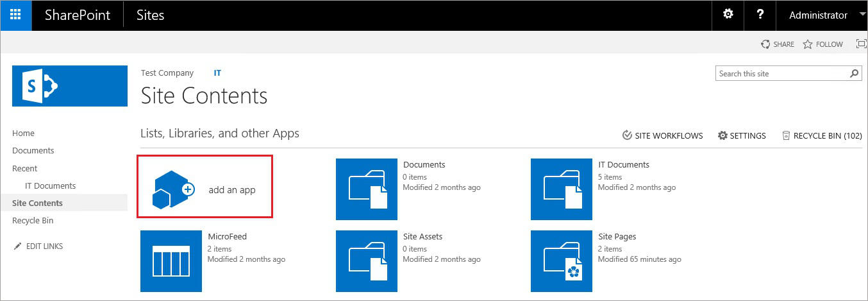The image size is (868, 301).
Task: Open IT Documents under Recent
Action: [51, 186]
